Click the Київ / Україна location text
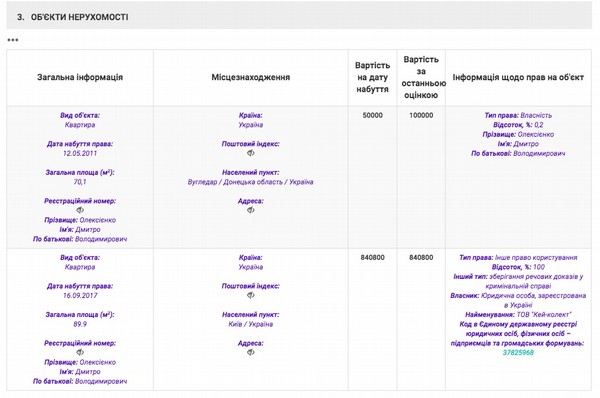The width and height of the screenshot is (600, 398). tap(251, 324)
